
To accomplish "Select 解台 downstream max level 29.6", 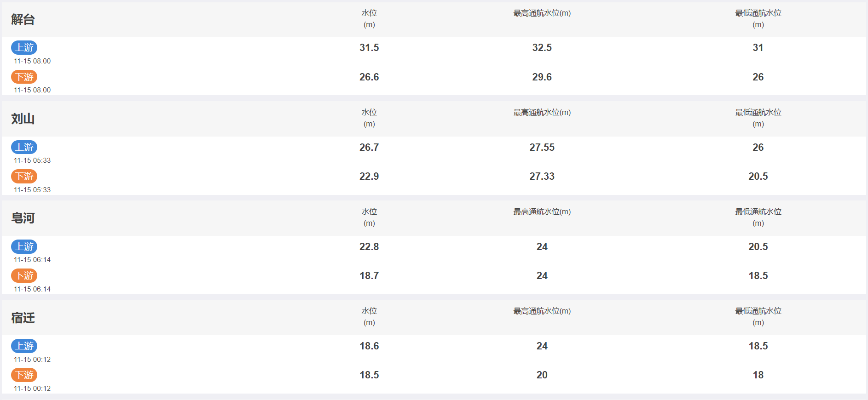I will click(542, 77).
